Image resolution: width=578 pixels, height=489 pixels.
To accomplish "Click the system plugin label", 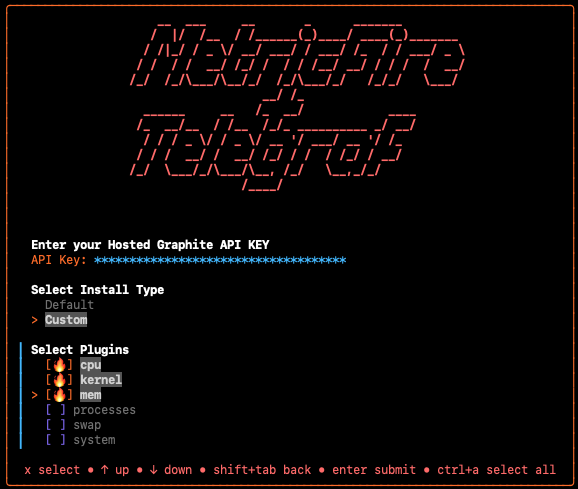I will point(94,440).
